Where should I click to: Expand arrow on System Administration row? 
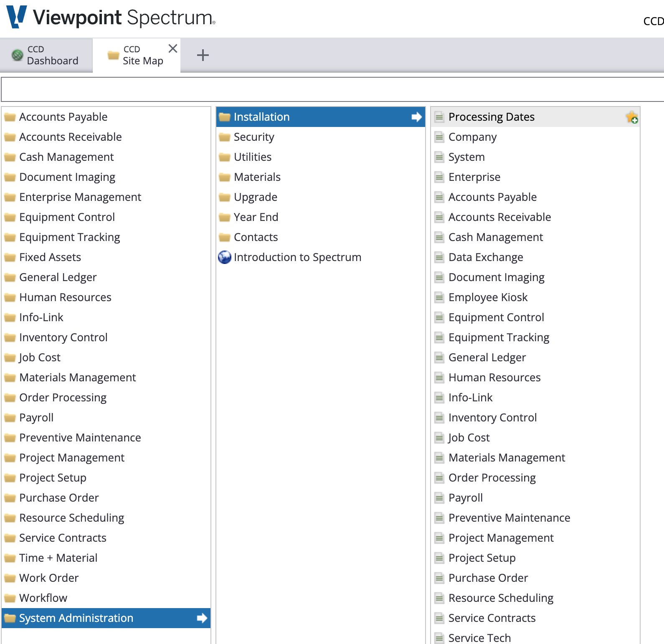(x=202, y=618)
